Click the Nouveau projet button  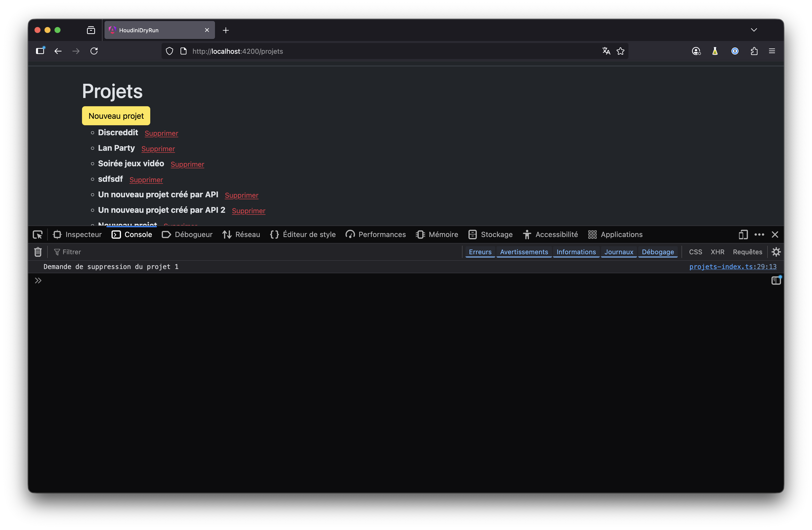coord(116,116)
